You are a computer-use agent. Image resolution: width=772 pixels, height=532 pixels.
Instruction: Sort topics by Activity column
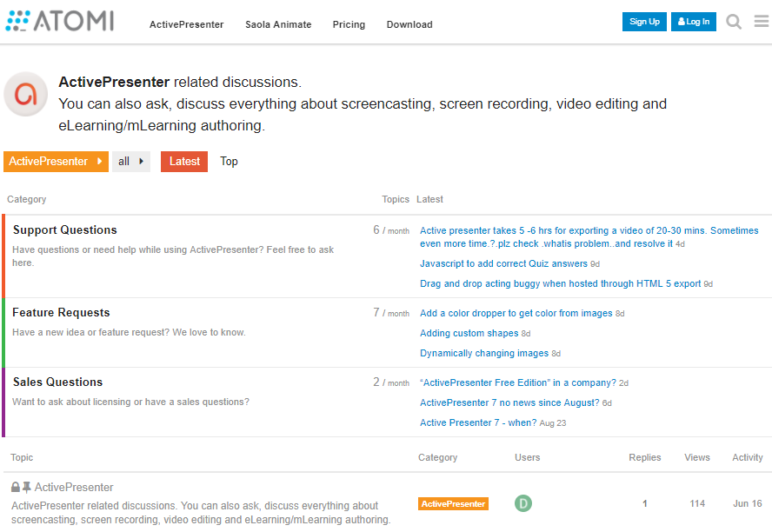coord(748,457)
